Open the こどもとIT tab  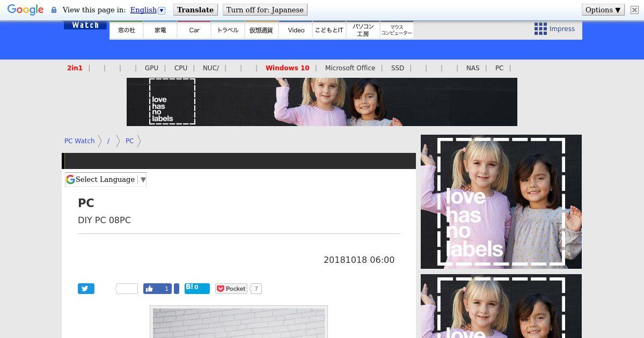click(329, 30)
